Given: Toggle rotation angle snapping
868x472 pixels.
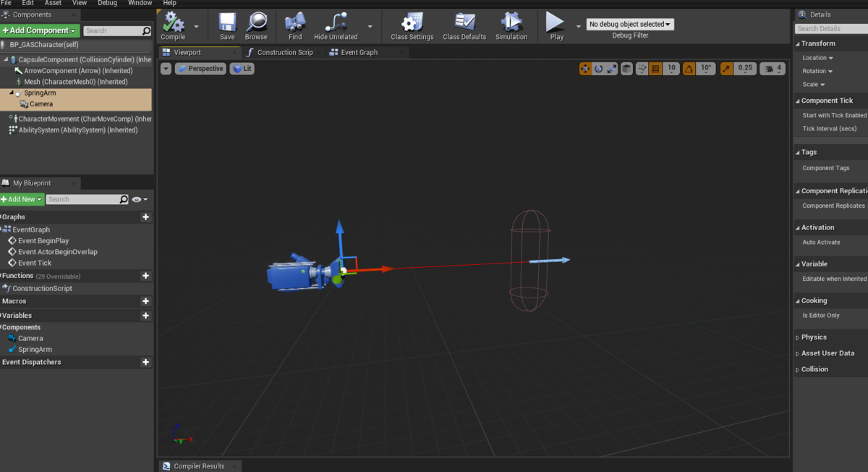Looking at the screenshot, I should (689, 69).
